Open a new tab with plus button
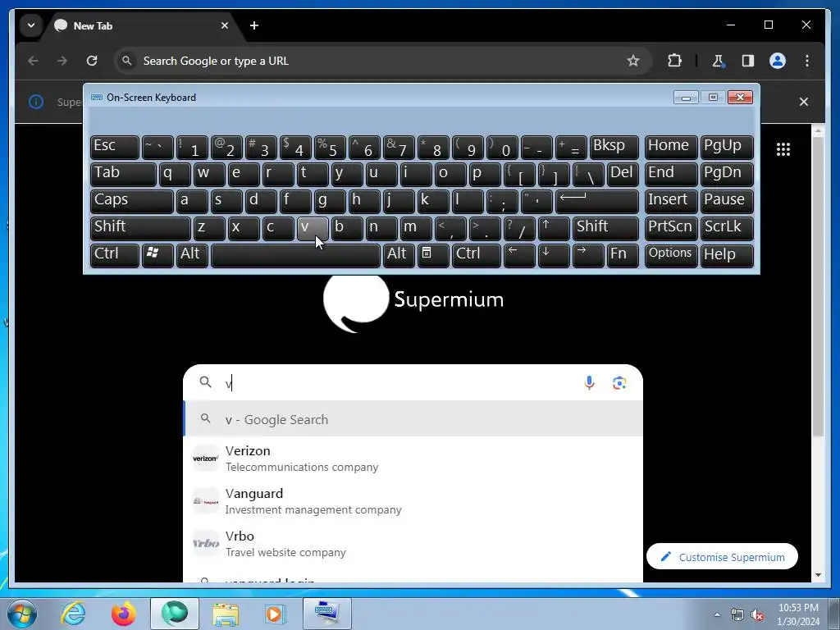The image size is (840, 630). [x=254, y=25]
